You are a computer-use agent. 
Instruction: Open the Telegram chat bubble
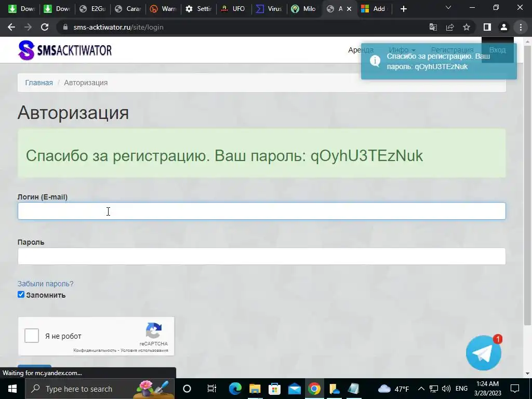coord(484,353)
